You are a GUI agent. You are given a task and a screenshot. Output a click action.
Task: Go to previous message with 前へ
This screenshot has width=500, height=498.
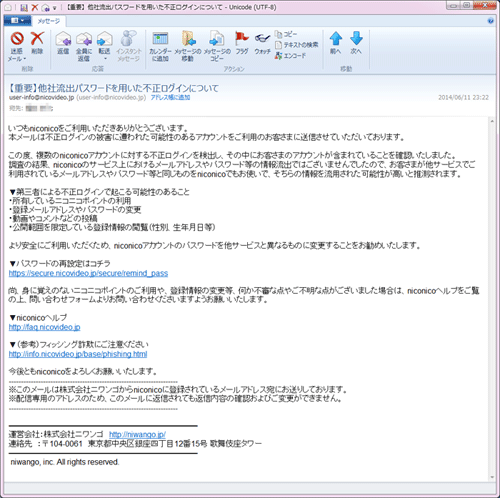tap(335, 43)
